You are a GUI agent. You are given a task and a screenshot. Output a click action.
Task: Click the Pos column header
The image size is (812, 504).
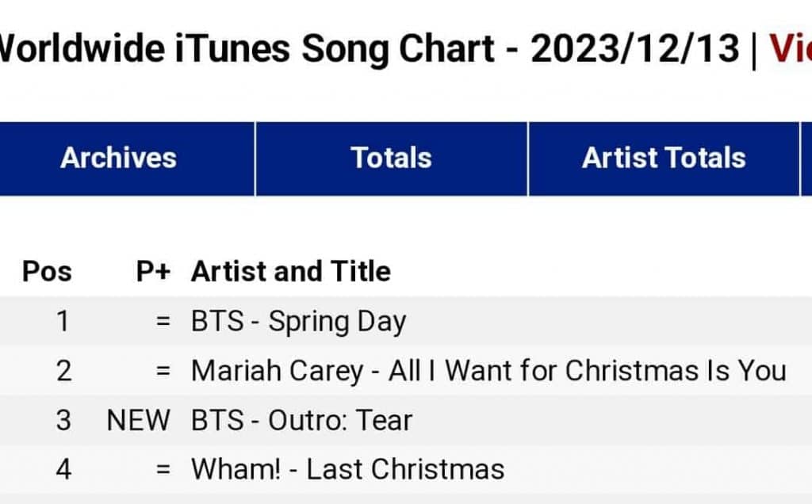pos(47,272)
